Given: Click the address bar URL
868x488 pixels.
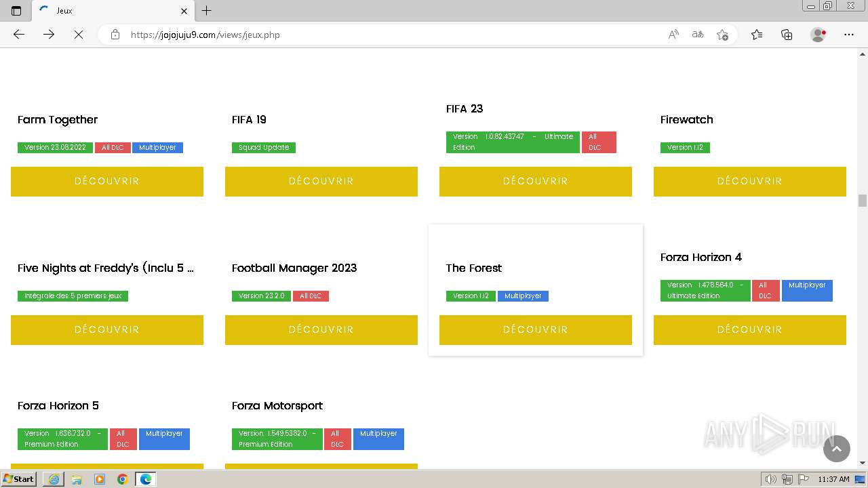Looking at the screenshot, I should [x=205, y=35].
